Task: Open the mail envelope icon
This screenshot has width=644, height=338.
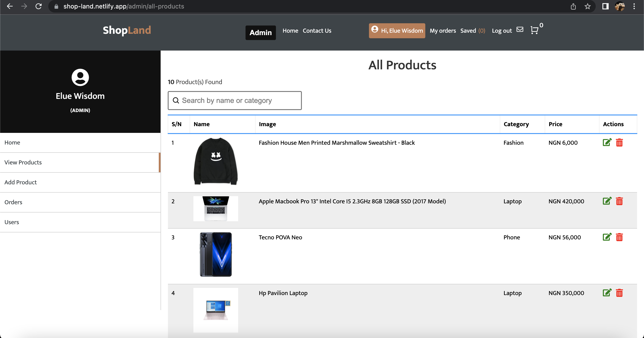Action: pos(520,30)
